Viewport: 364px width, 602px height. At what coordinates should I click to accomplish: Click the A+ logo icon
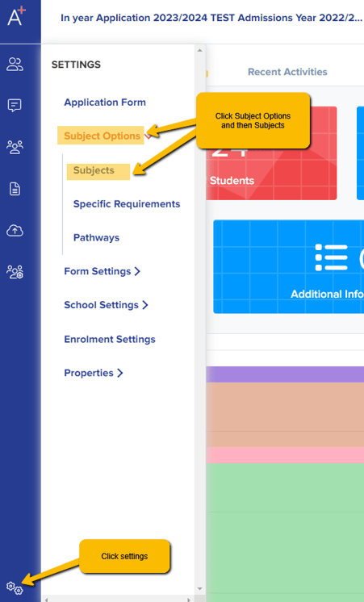point(16,16)
